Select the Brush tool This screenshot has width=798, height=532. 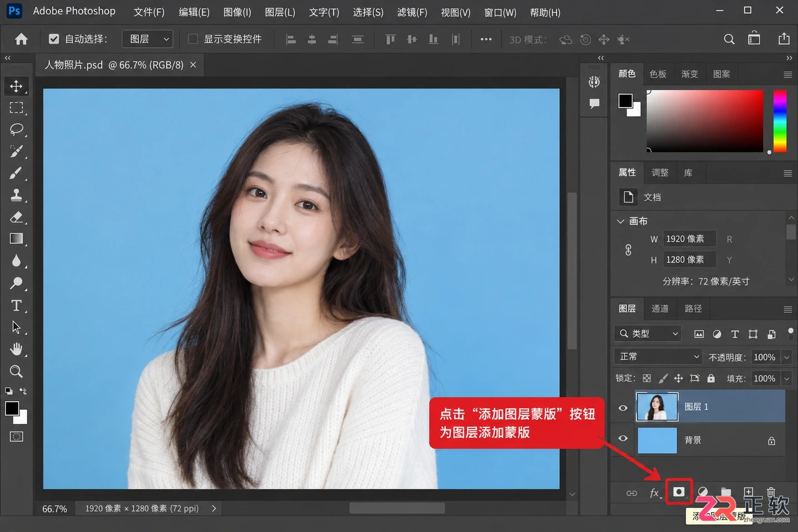pyautogui.click(x=16, y=173)
